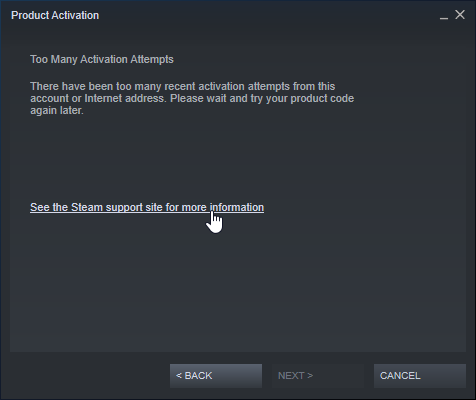This screenshot has width=476, height=400.
Task: Click the BACK label's left arrow symbol
Action: pos(179,376)
